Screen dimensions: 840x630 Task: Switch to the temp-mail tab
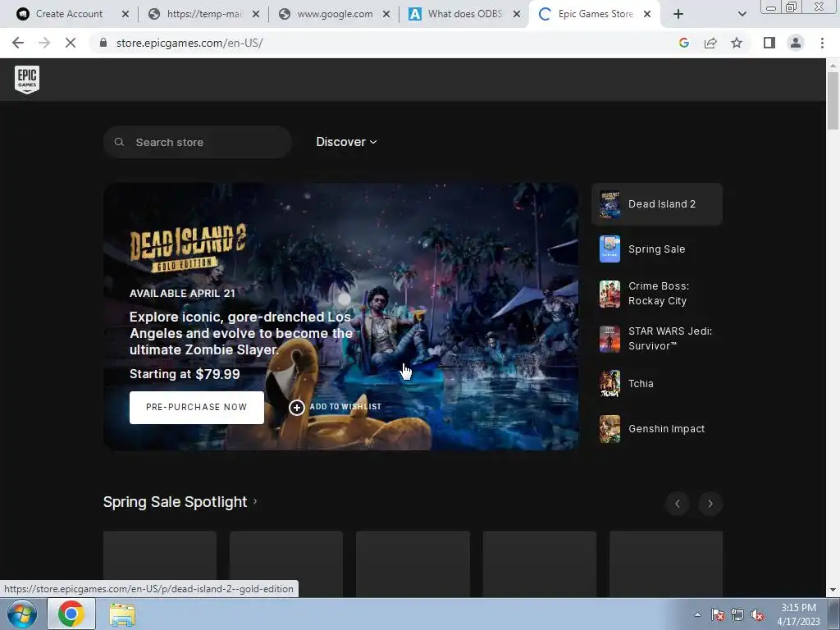click(203, 14)
